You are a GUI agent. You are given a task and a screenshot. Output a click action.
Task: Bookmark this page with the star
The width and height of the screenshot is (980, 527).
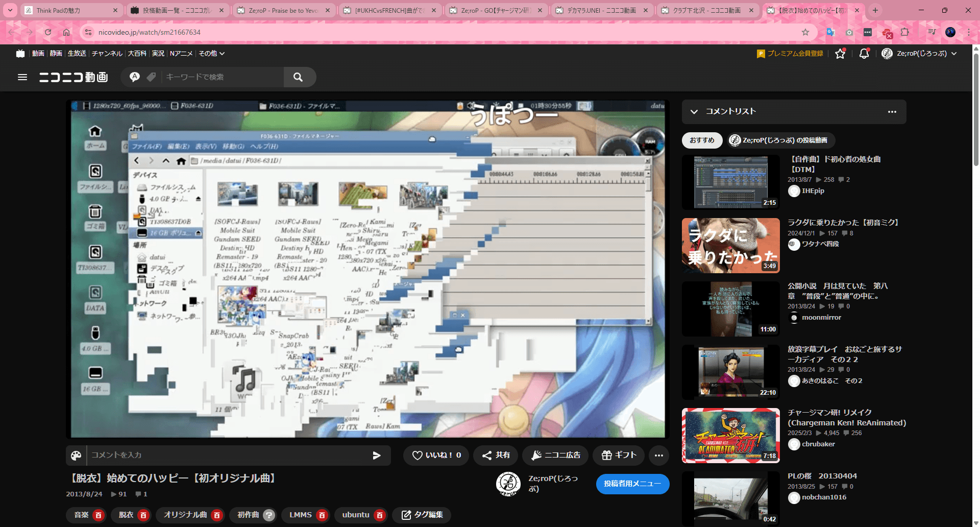pyautogui.click(x=805, y=32)
